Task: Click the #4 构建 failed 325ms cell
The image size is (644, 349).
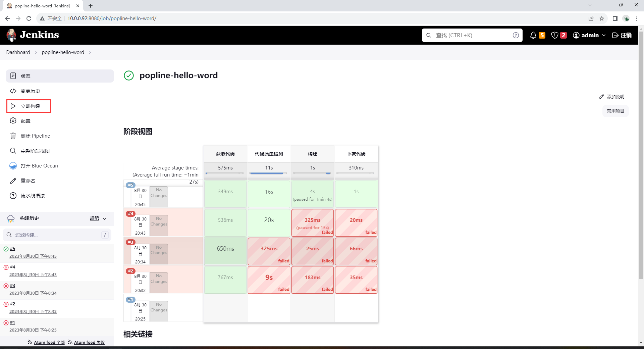Action: pos(313,223)
